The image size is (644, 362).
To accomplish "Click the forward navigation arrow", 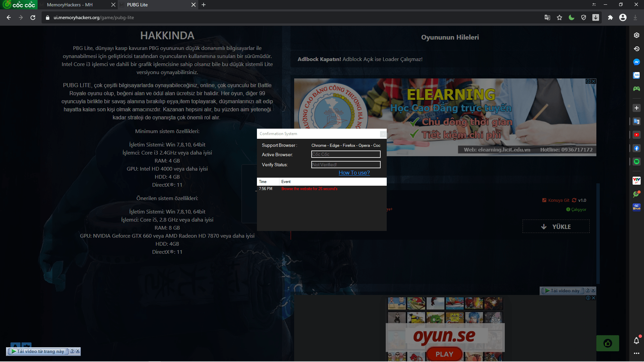I will [x=21, y=18].
